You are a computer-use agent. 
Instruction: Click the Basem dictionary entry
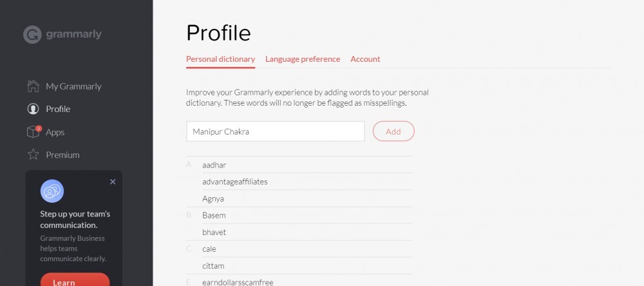pyautogui.click(x=214, y=215)
